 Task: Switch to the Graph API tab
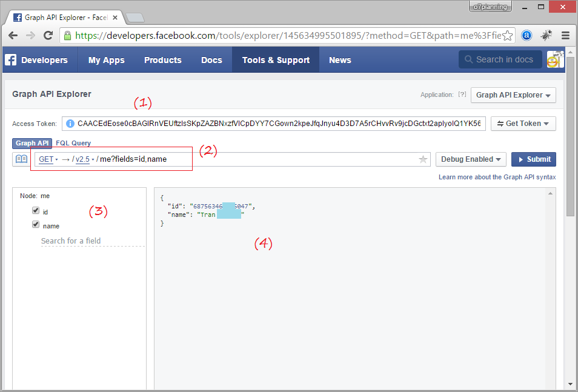(x=32, y=143)
